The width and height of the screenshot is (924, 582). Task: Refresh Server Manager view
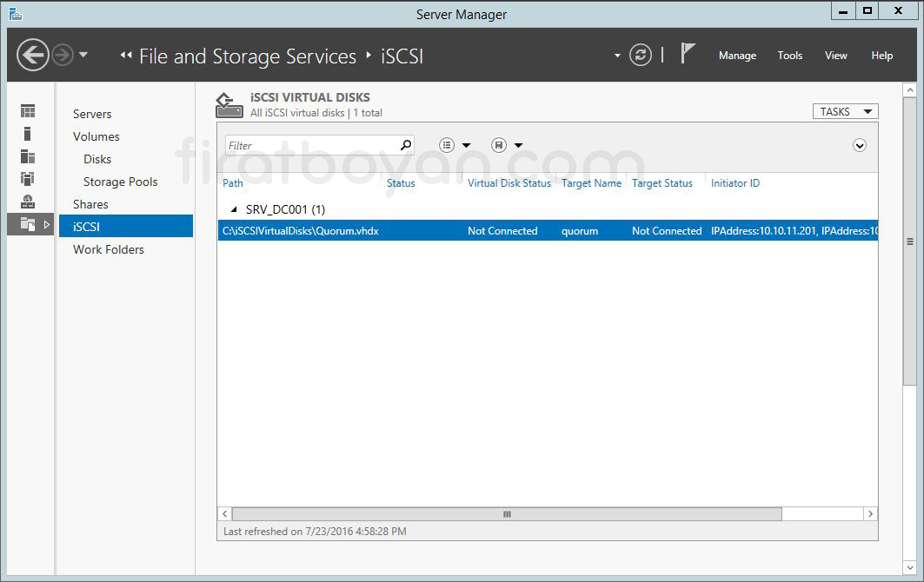point(641,56)
